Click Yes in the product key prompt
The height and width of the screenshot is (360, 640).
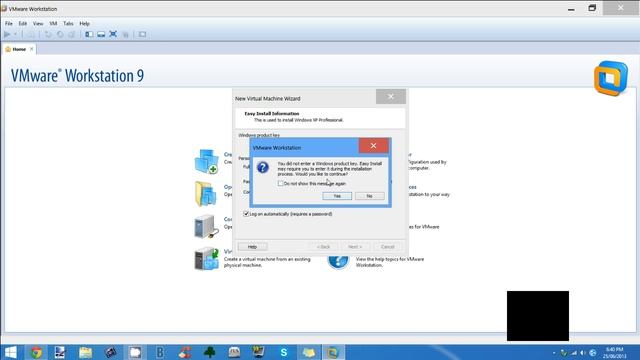(x=337, y=196)
